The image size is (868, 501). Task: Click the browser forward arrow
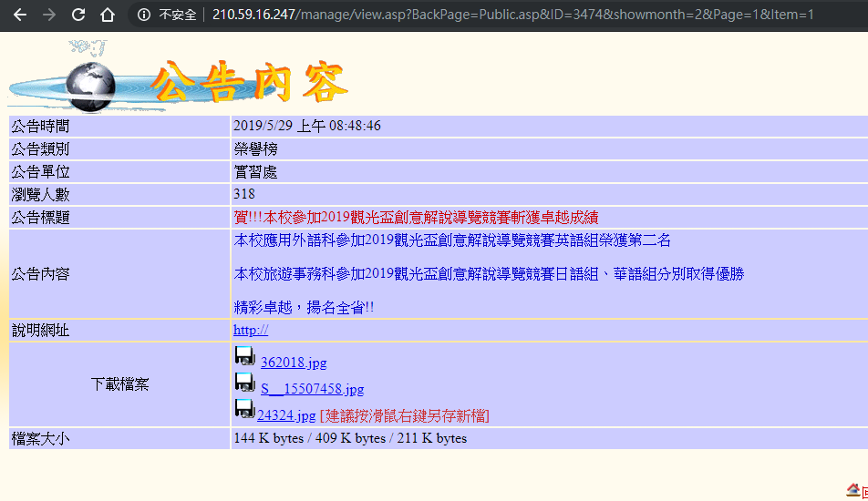(48, 15)
